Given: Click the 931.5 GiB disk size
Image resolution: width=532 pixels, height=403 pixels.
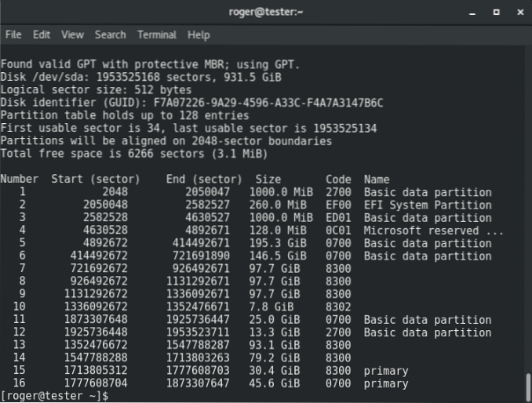Looking at the screenshot, I should 253,78.
